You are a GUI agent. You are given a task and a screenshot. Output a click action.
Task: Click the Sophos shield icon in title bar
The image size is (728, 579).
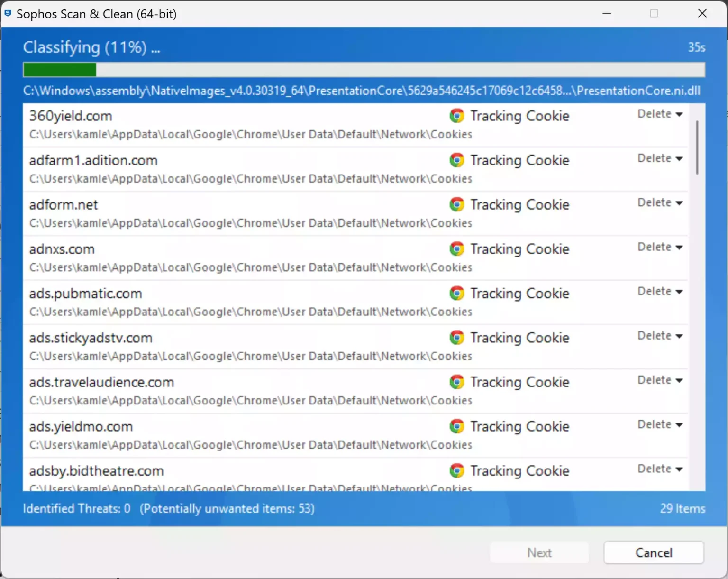click(8, 14)
